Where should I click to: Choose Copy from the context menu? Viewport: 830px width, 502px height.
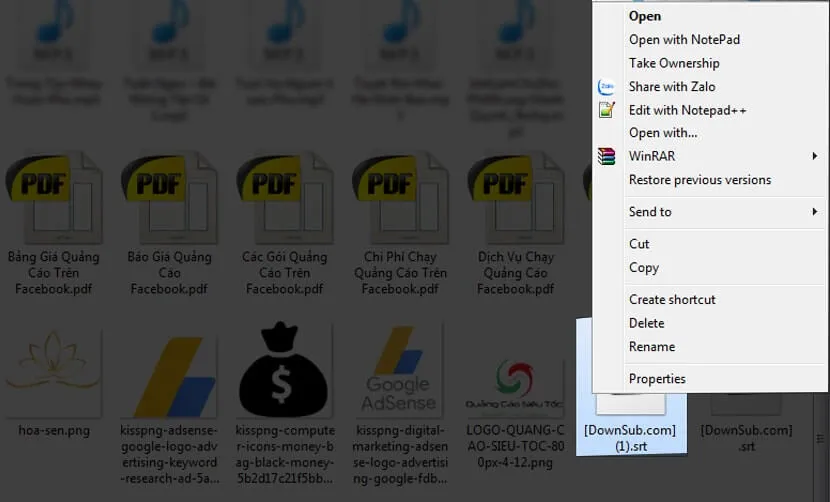644,268
